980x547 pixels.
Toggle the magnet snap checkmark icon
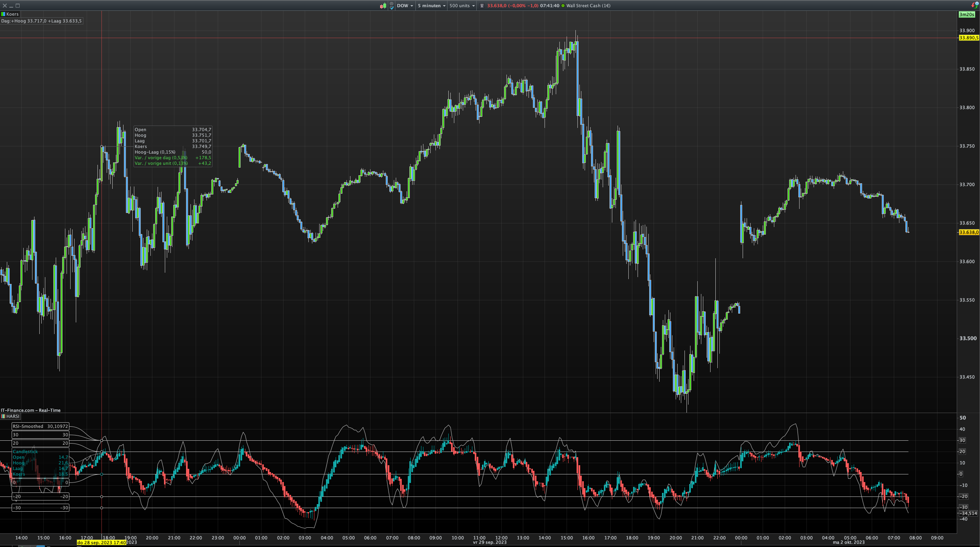click(392, 6)
